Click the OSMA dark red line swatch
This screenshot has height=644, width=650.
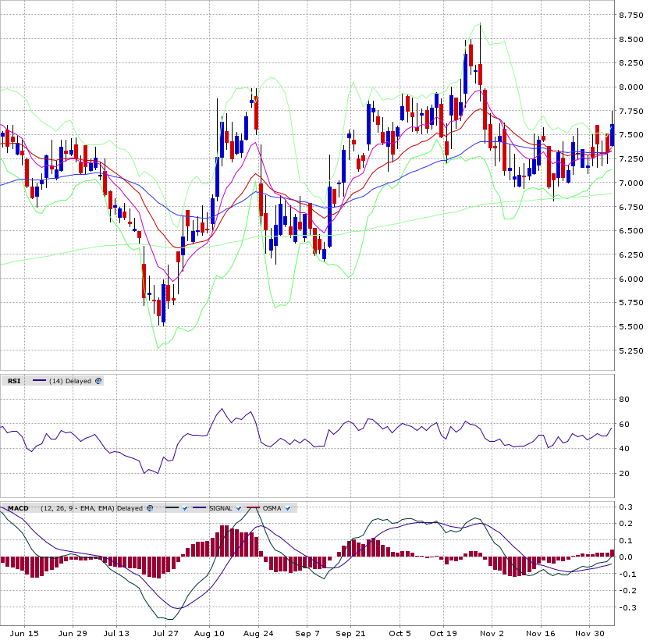254,508
